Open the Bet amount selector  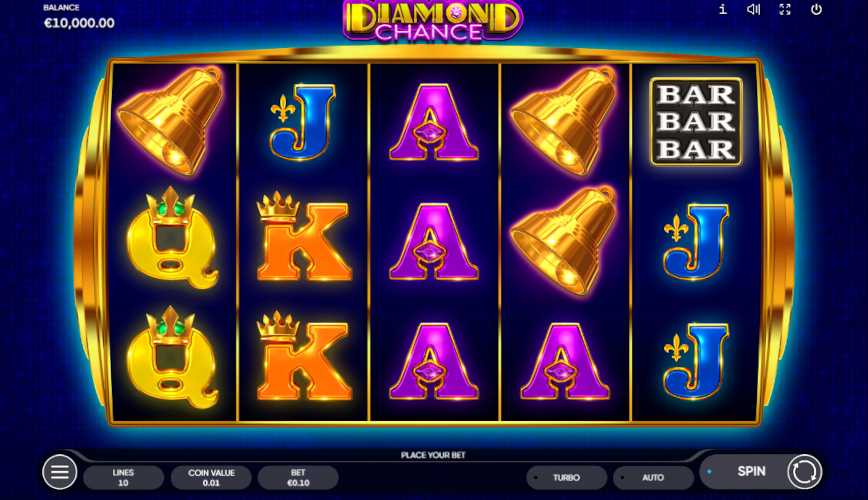click(x=298, y=477)
